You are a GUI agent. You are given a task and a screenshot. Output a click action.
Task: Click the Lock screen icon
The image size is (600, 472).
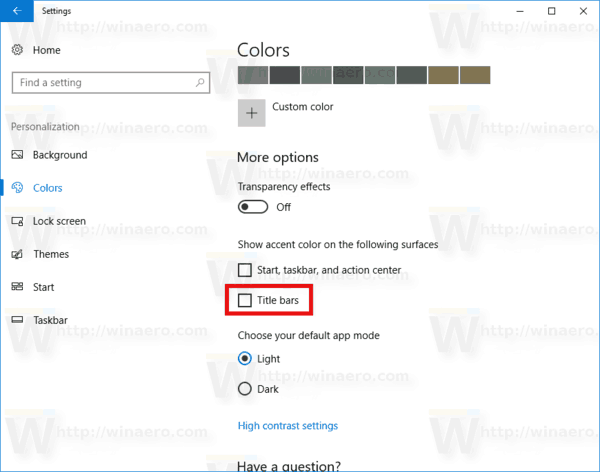(17, 221)
